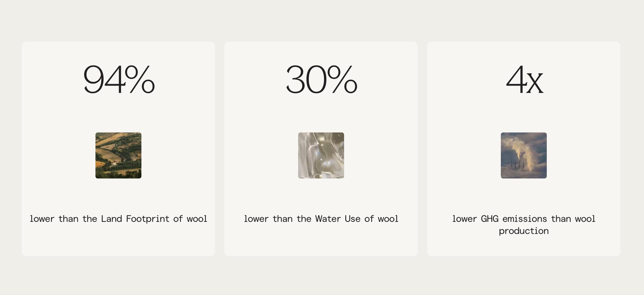Screen dimensions: 644x295
Task: Click the smokestack emissions thumbnail image
Action: tap(524, 155)
